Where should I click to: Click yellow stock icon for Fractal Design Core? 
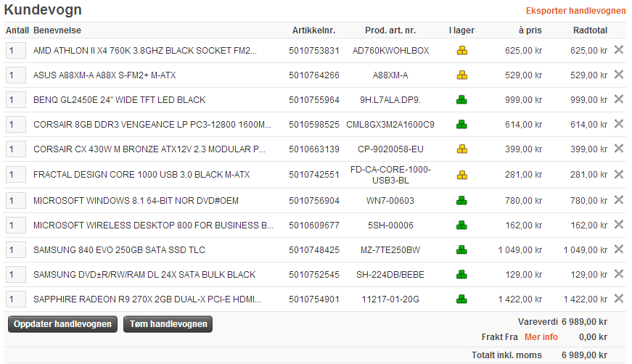[x=462, y=175]
